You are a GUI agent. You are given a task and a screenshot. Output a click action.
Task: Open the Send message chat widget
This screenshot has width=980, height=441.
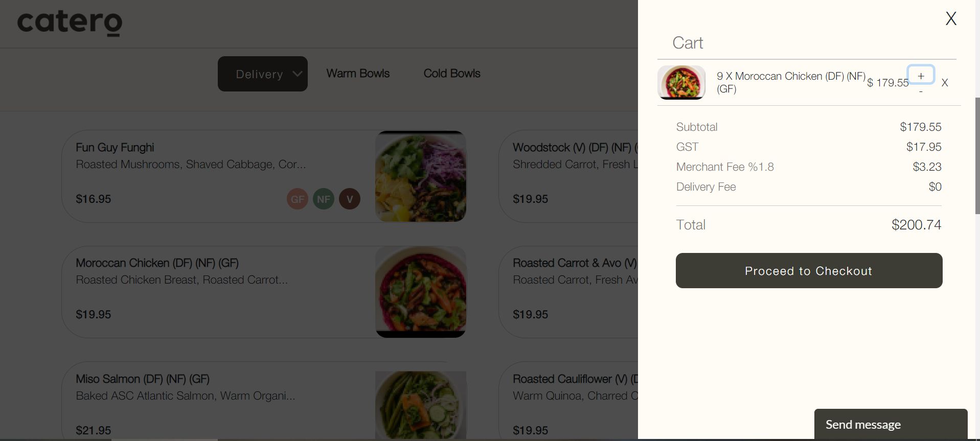[x=890, y=424]
